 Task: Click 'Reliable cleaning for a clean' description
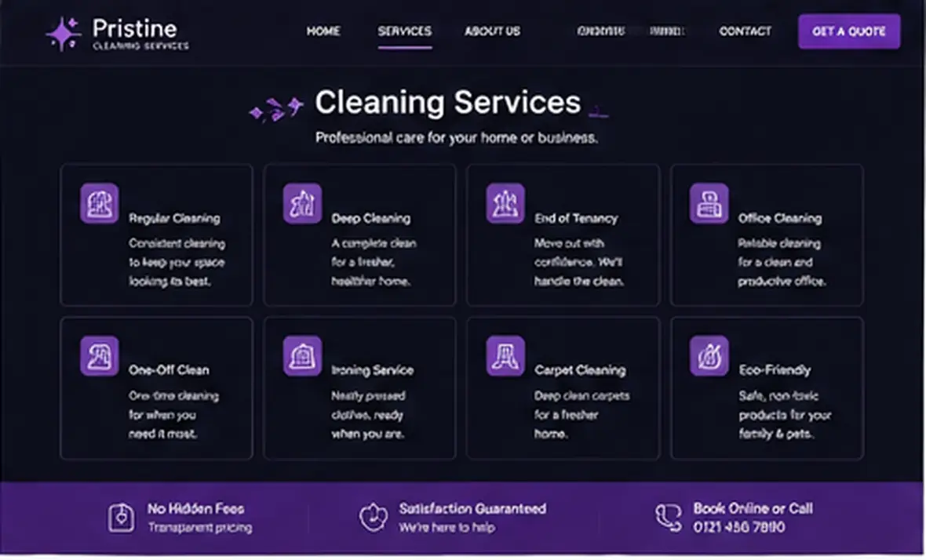tap(782, 262)
